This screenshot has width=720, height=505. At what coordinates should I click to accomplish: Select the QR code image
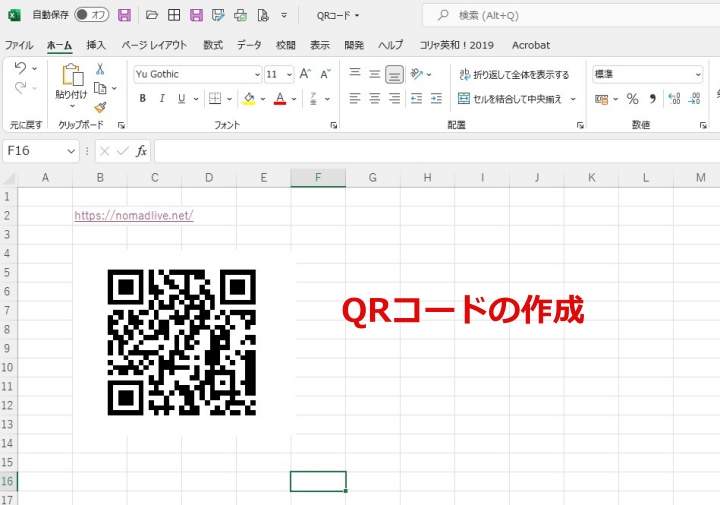click(x=182, y=342)
